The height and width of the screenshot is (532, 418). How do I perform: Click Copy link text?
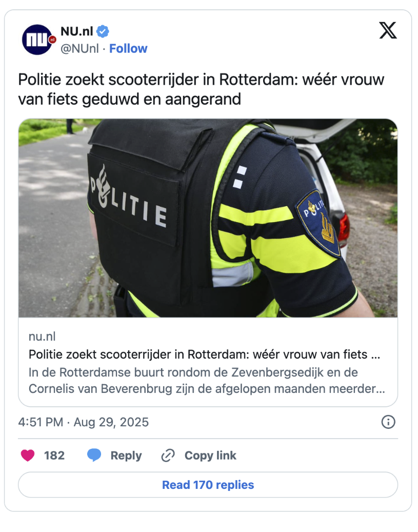coord(210,456)
